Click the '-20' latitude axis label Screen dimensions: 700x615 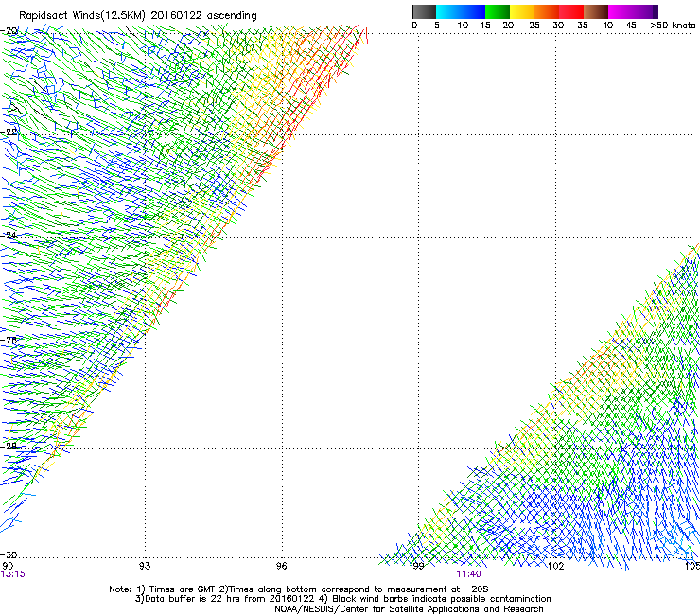[9, 31]
